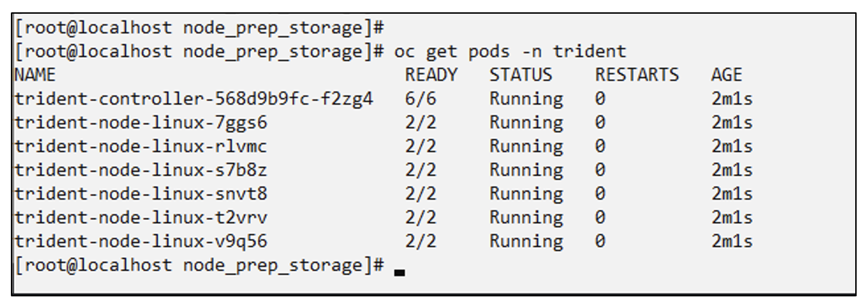Click the NAME column header
This screenshot has height=303, width=868.
pyautogui.click(x=35, y=75)
